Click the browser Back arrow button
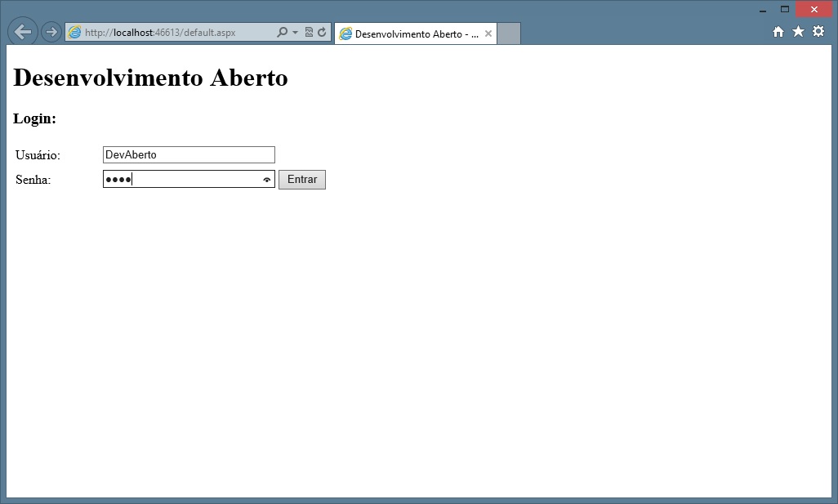The height and width of the screenshot is (504, 838). [x=23, y=32]
